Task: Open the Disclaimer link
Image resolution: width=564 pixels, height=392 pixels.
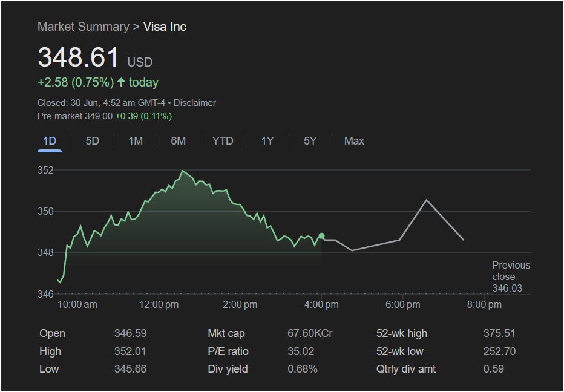Action: coord(195,103)
